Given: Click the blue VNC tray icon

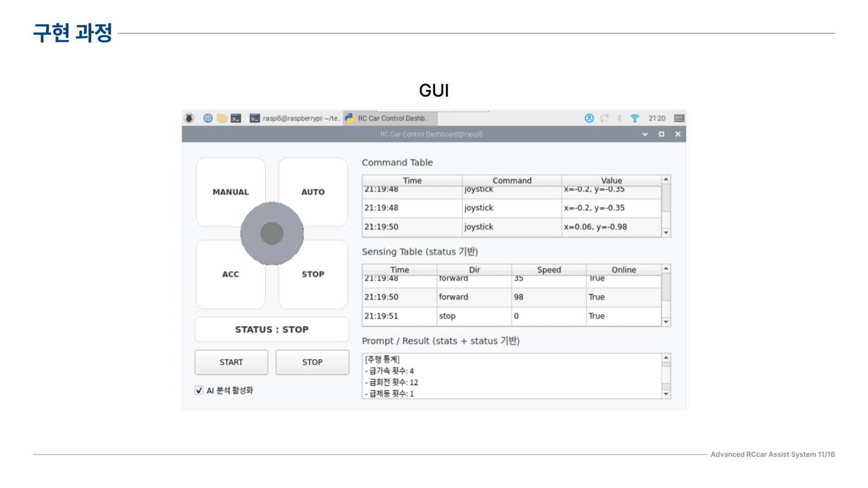Looking at the screenshot, I should click(x=589, y=118).
